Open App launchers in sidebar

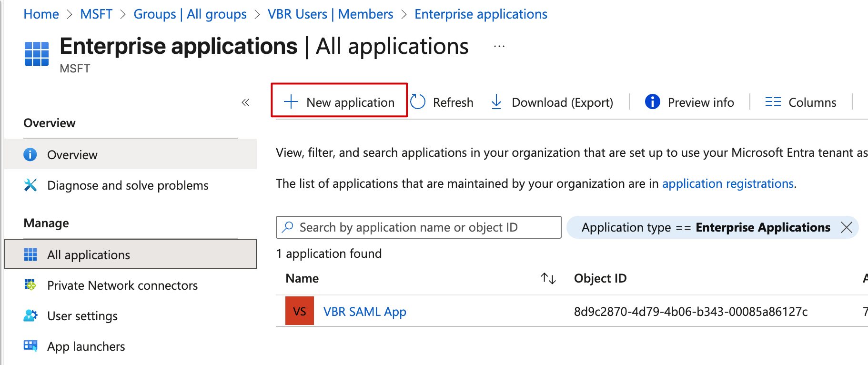[x=86, y=346]
